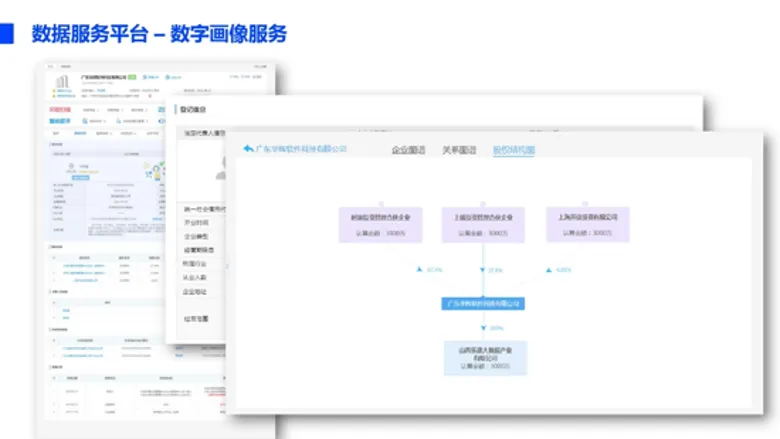Open the 企业图谱 tab
The width and height of the screenshot is (780, 439).
click(408, 150)
